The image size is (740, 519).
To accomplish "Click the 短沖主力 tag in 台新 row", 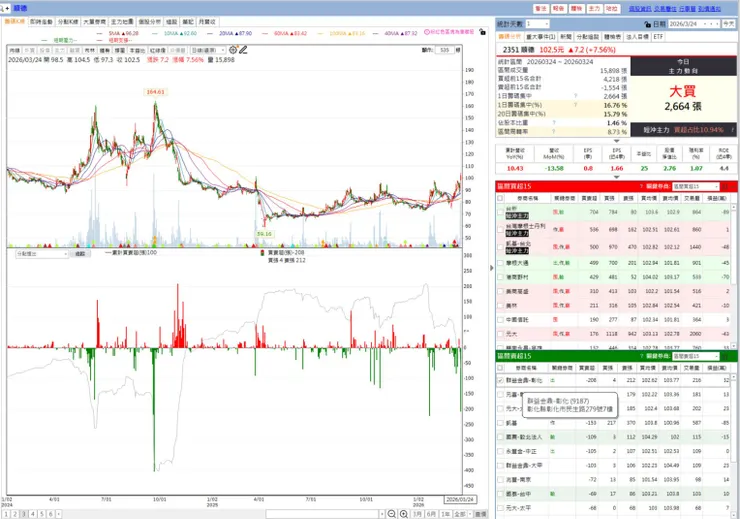I will pyautogui.click(x=517, y=216).
